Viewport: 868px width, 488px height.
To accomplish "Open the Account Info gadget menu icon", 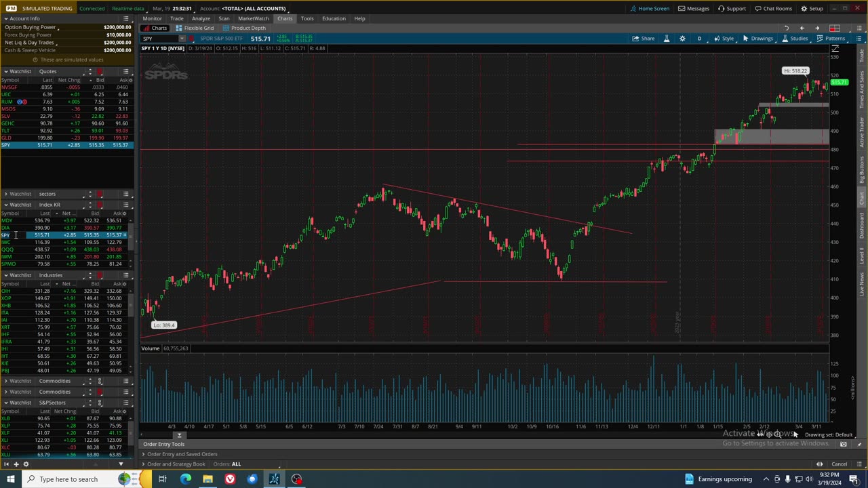I will point(126,18).
